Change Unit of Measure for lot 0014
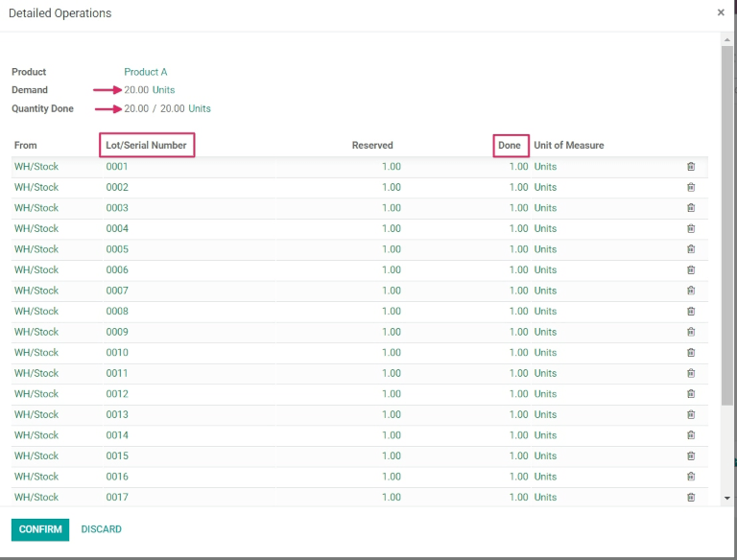 pyautogui.click(x=545, y=435)
